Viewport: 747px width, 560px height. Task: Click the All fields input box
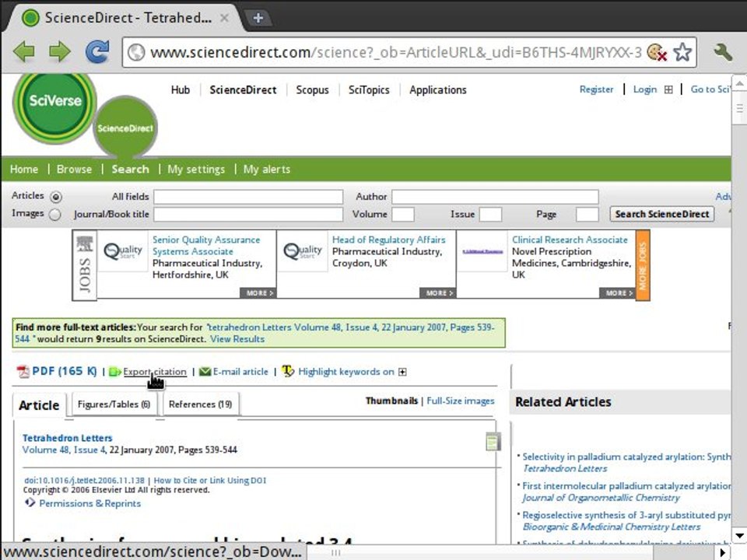(248, 197)
